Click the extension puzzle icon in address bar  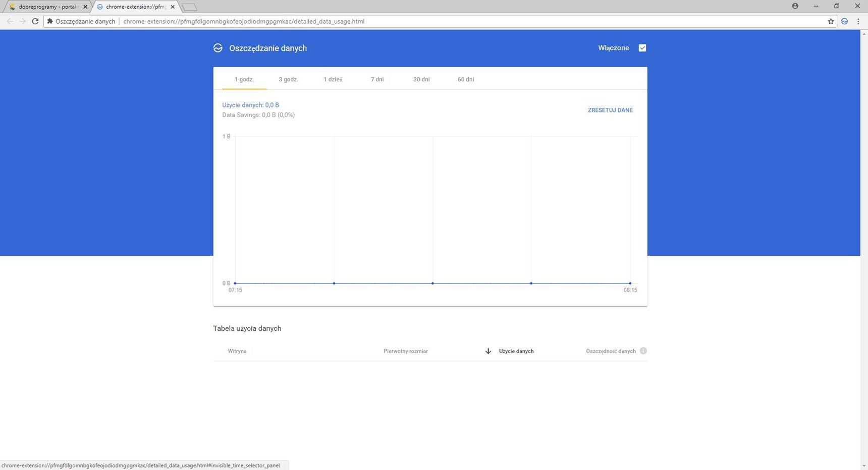pyautogui.click(x=50, y=21)
